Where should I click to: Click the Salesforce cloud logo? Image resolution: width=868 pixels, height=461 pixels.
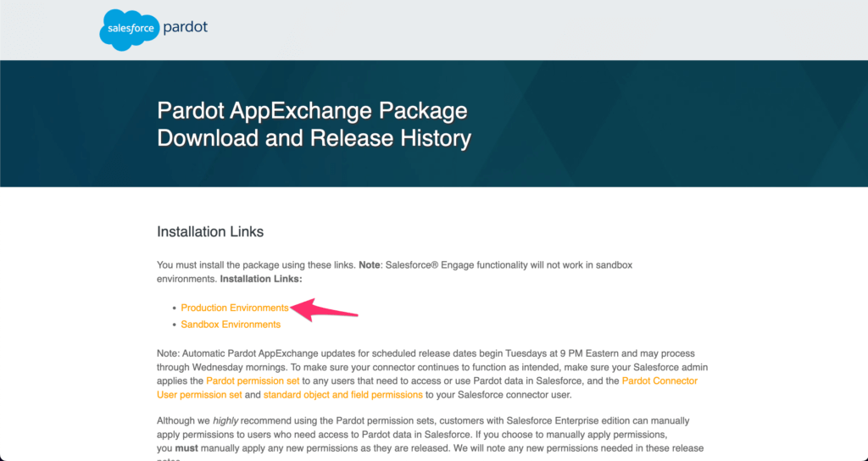pos(127,31)
